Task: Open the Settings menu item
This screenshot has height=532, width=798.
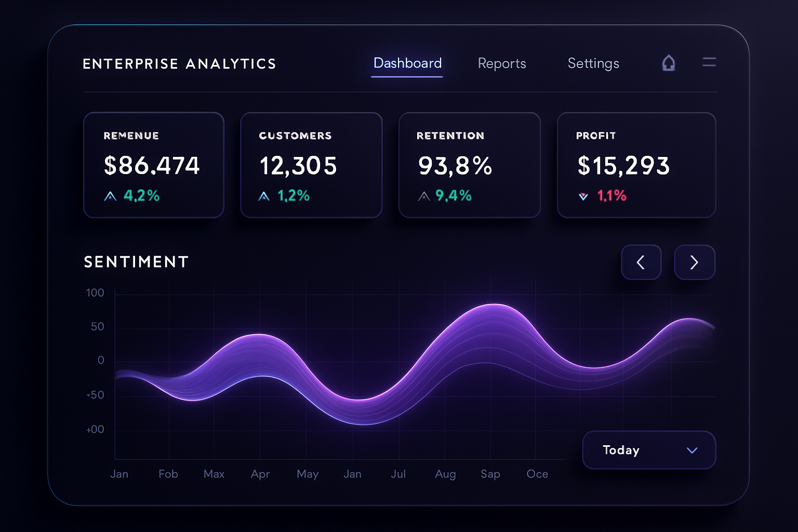Action: tap(593, 63)
